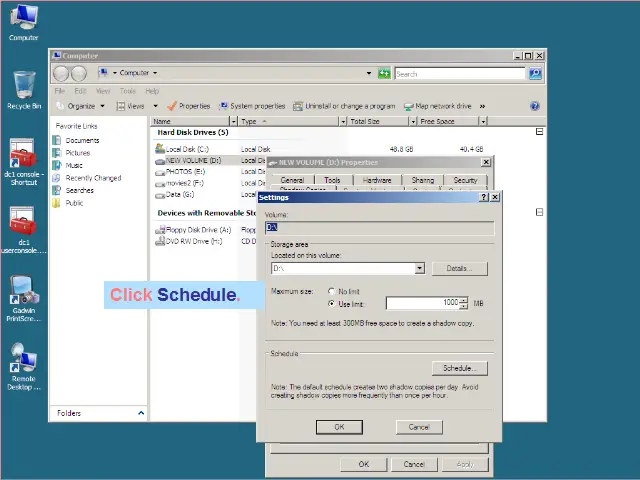Click the Explorer help question mark icon

click(535, 106)
